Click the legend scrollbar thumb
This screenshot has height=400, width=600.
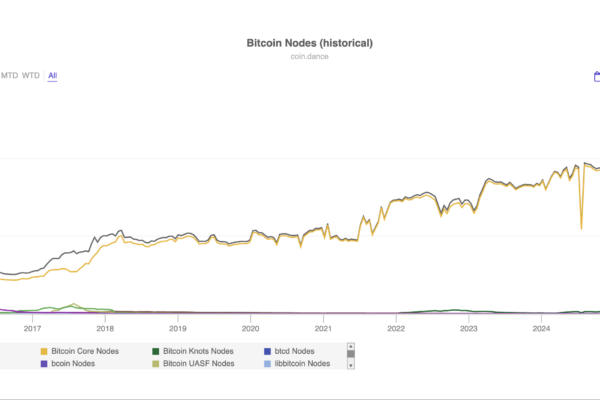pyautogui.click(x=351, y=353)
